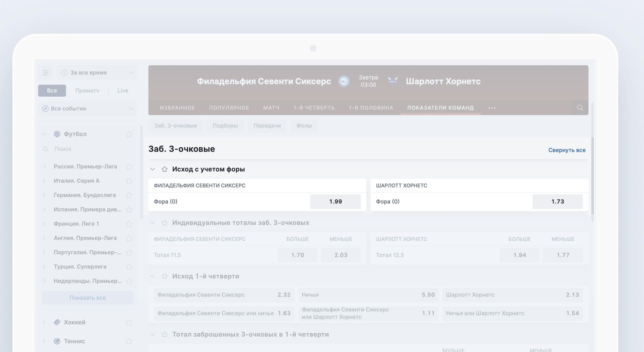Click the Philadelphia 76ers team logo
This screenshot has width=644, height=352.
[x=344, y=81]
